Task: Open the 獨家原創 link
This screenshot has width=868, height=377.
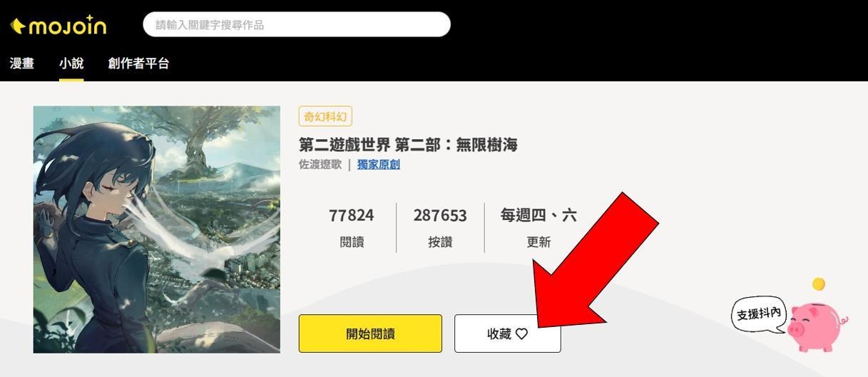Action: pos(379,164)
